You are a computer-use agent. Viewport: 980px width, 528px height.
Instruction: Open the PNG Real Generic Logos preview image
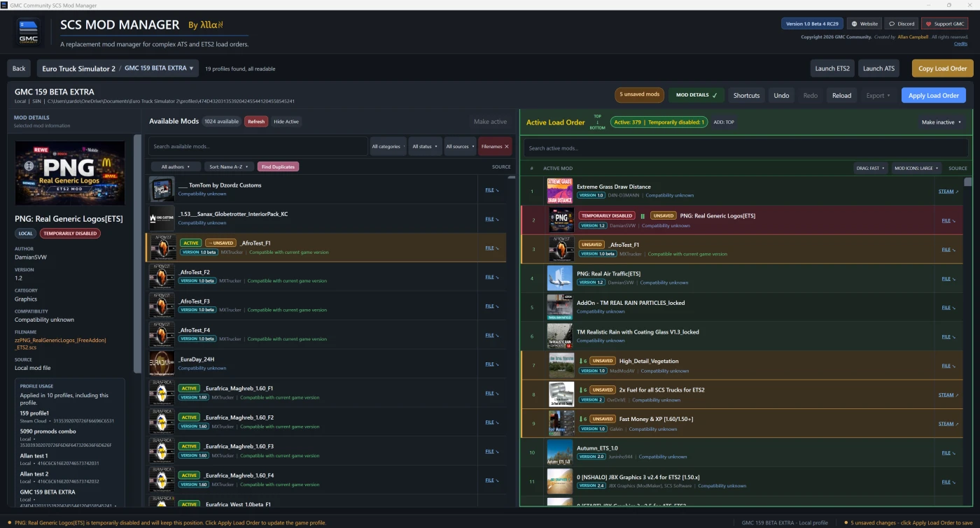pos(70,172)
